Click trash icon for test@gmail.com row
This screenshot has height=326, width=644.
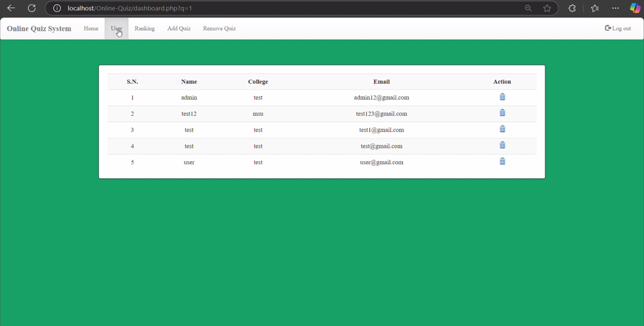click(502, 145)
